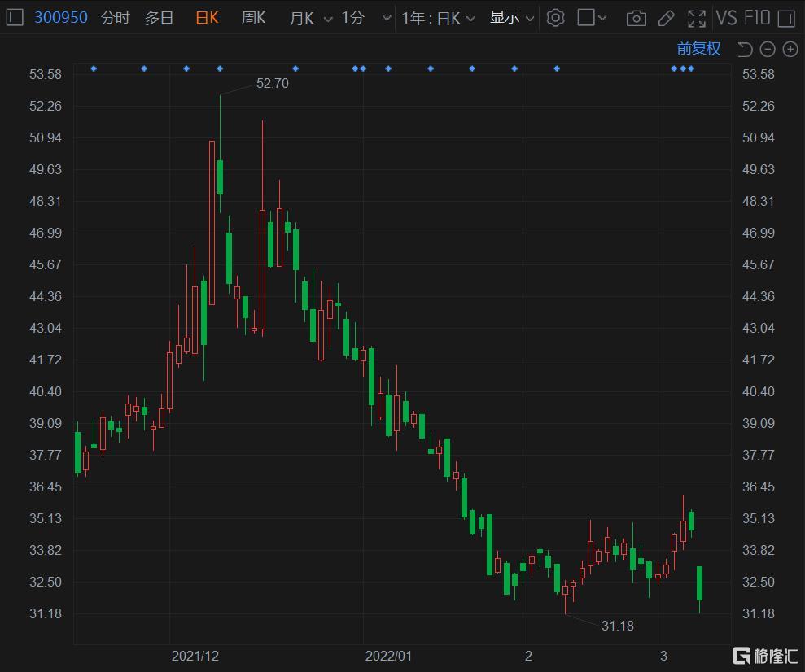Image resolution: width=805 pixels, height=672 pixels.
Task: Open chart settings gear icon
Action: coord(555,18)
